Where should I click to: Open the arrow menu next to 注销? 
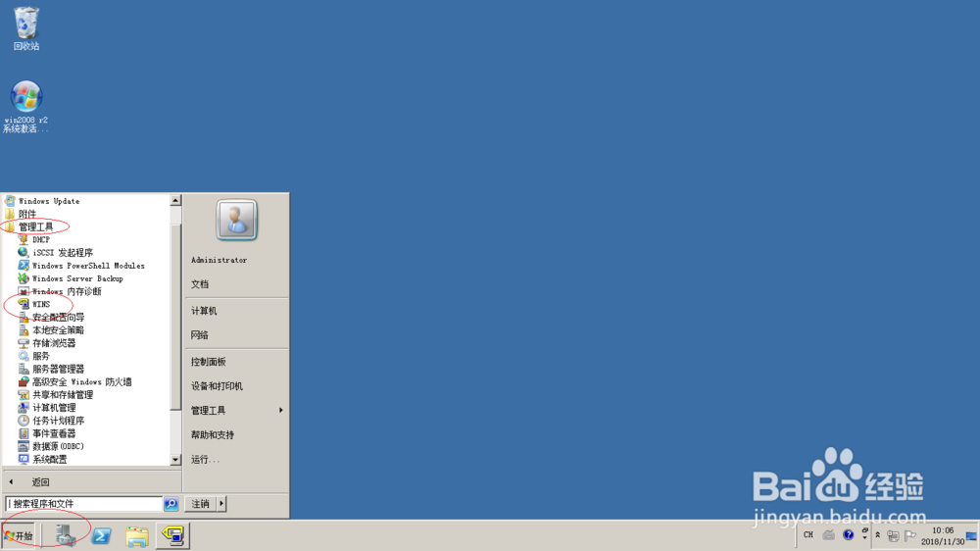(x=221, y=504)
